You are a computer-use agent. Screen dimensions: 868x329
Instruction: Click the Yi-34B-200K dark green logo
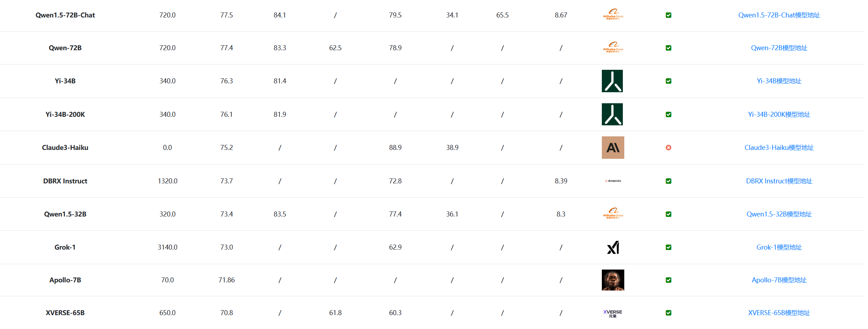(x=612, y=114)
